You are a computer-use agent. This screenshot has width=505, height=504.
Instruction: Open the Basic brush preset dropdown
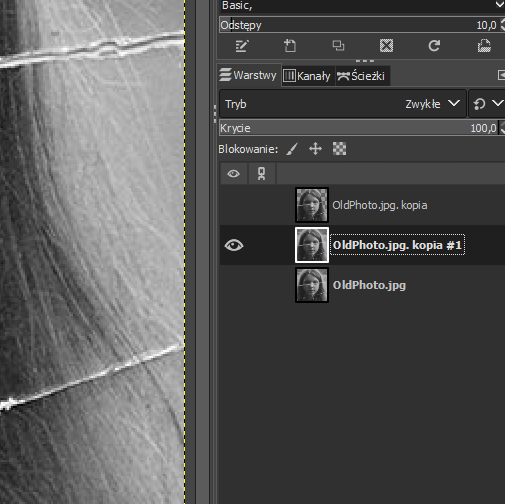362,6
